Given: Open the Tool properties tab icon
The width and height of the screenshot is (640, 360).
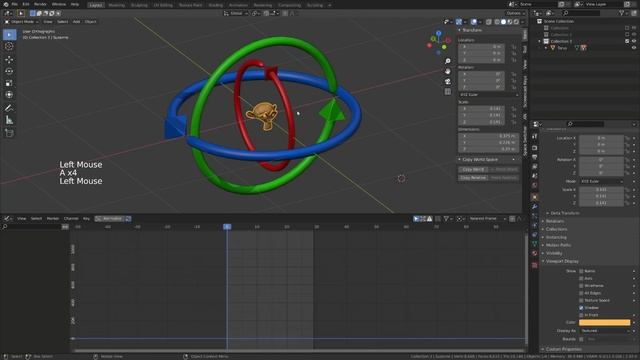Looking at the screenshot, I should pos(535,137).
